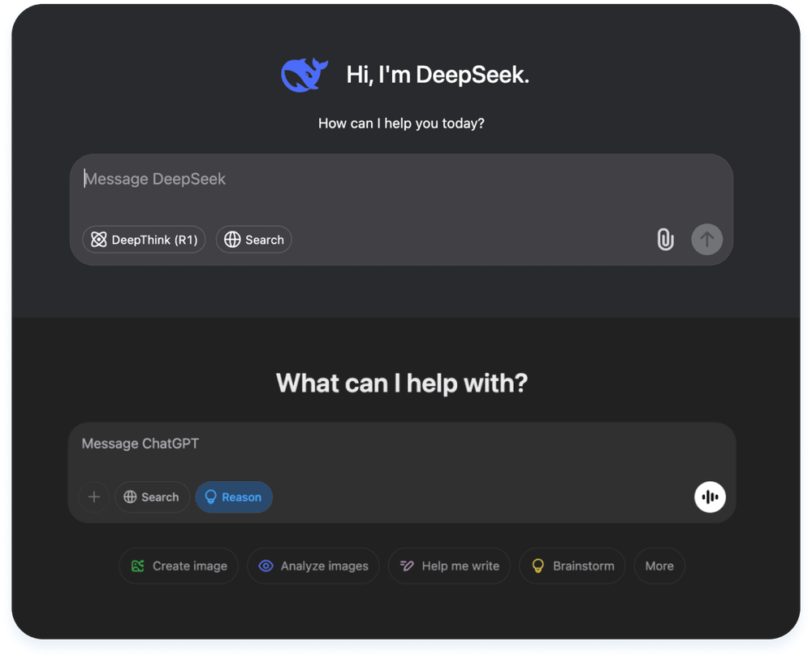The height and width of the screenshot is (659, 812).
Task: Click the "Hi, I'm DeepSeek." heading
Action: 438,76
